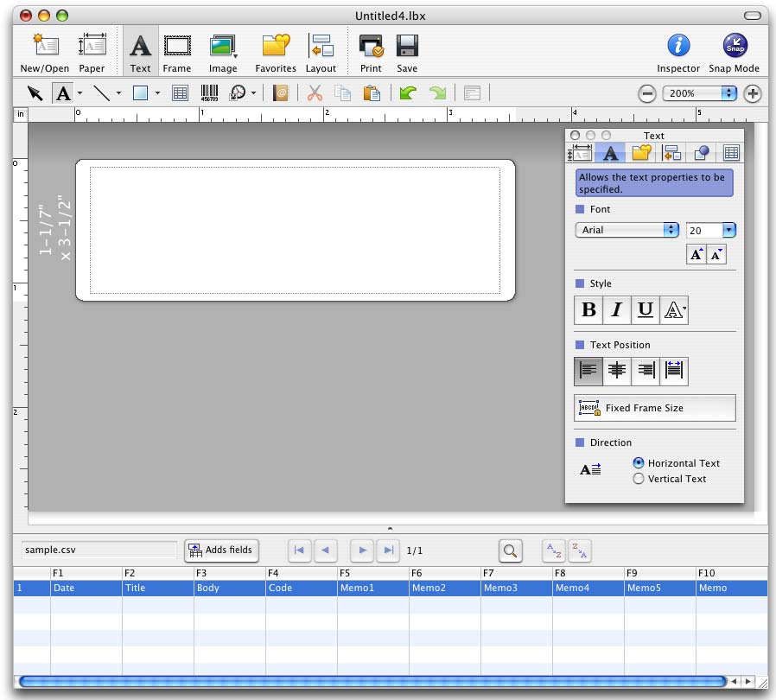This screenshot has height=700, width=776.
Task: Toggle Underline style
Action: pos(646,310)
